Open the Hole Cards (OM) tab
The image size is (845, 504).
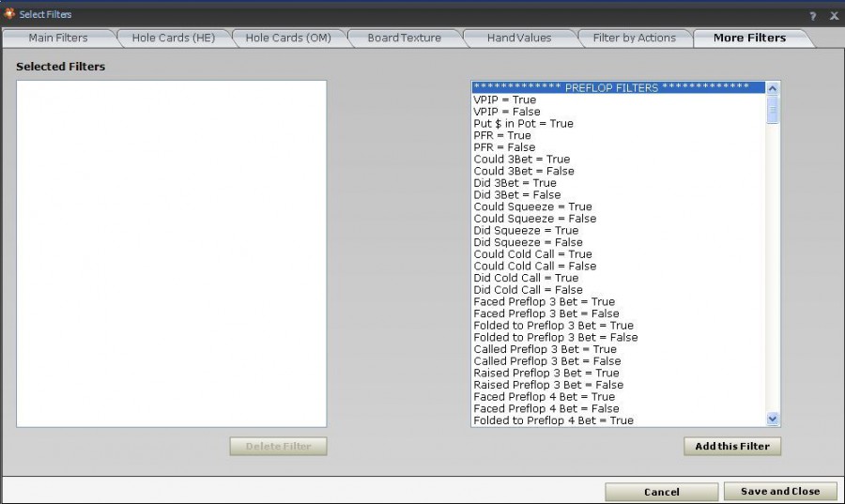click(x=287, y=38)
